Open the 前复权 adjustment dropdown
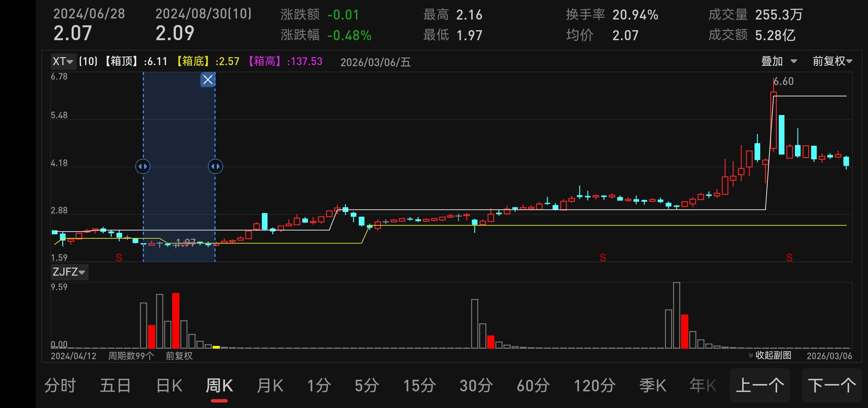The image size is (868, 408). 832,61
